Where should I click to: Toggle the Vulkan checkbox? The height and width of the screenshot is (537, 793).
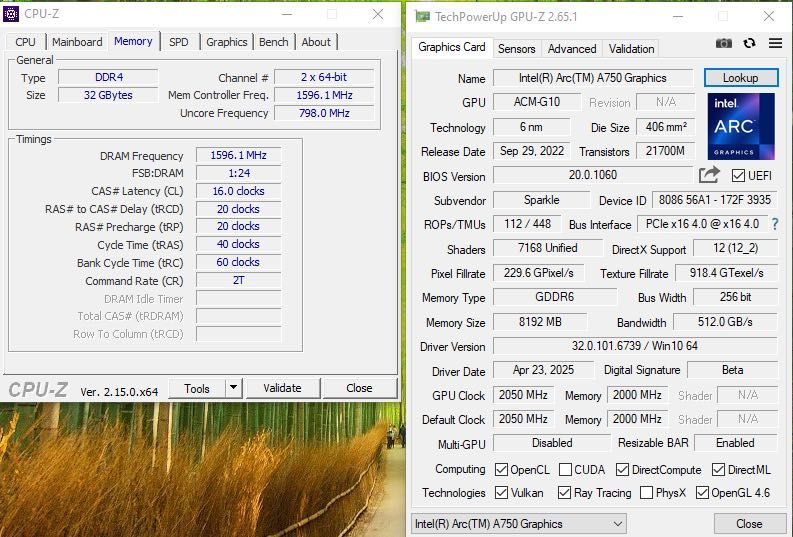[x=501, y=493]
